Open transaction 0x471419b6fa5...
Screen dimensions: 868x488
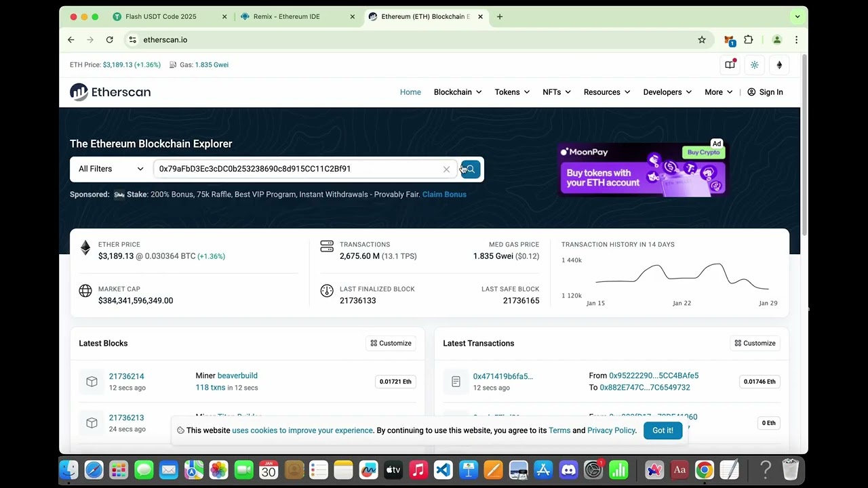(x=503, y=376)
